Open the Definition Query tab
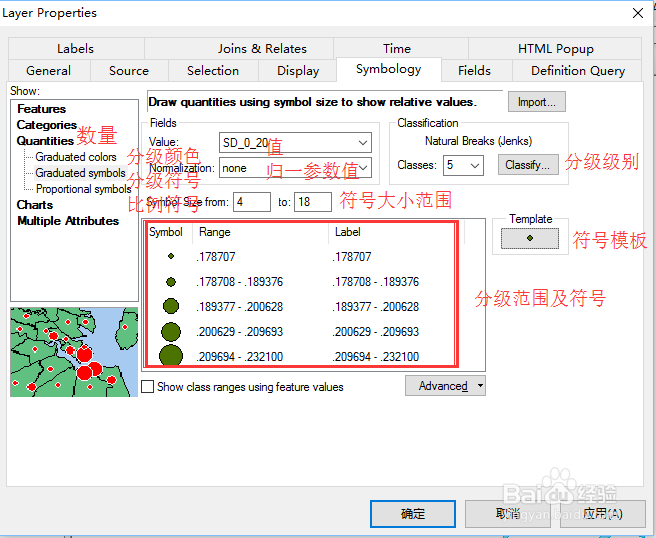The width and height of the screenshot is (656, 538). click(577, 70)
